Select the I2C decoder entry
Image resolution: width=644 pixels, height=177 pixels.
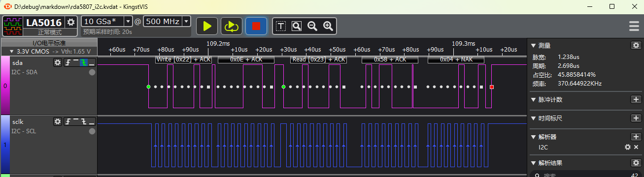click(x=543, y=147)
